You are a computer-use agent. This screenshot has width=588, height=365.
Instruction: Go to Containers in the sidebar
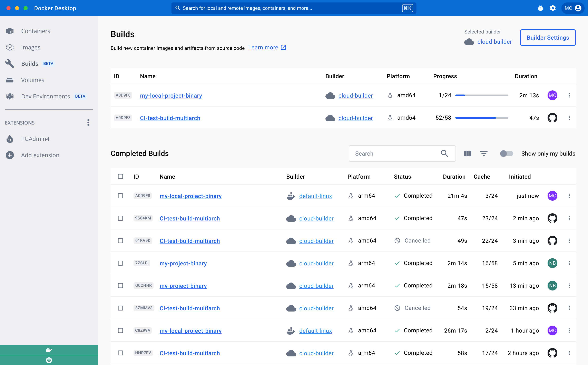tap(36, 31)
